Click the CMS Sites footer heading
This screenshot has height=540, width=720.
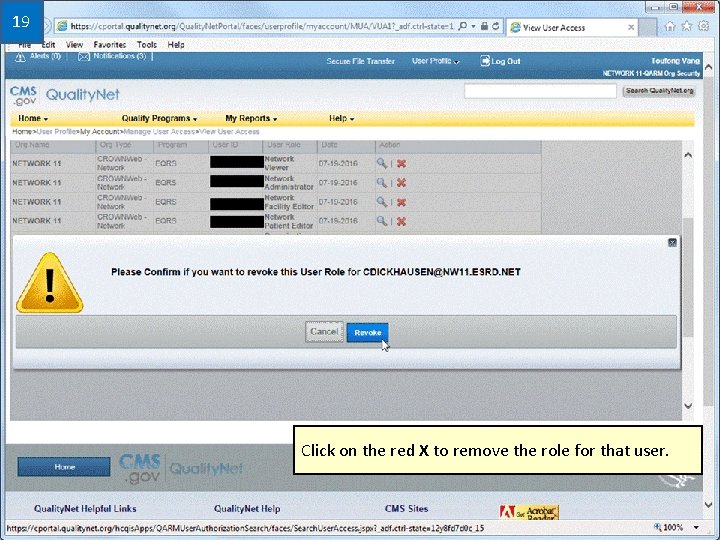[406, 509]
